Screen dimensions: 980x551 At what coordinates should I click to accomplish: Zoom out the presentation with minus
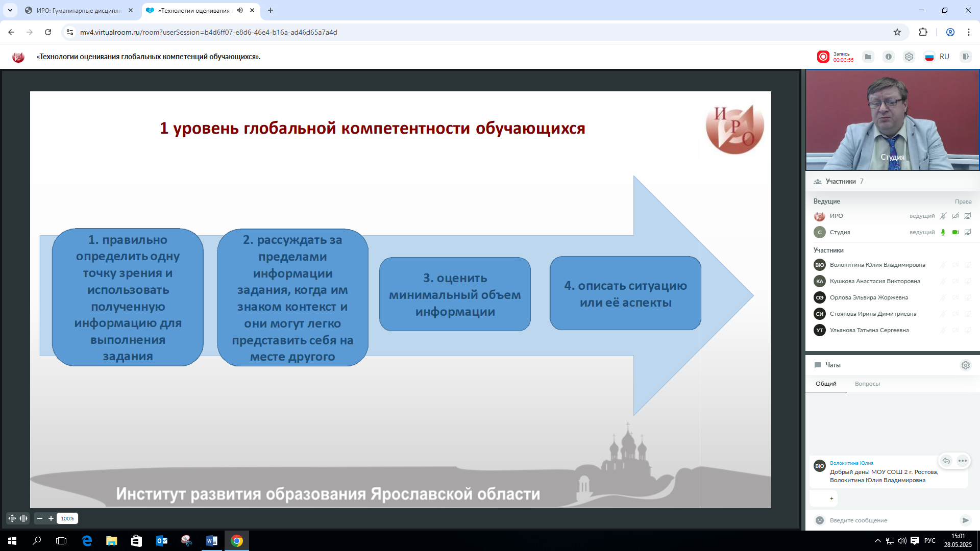click(40, 518)
